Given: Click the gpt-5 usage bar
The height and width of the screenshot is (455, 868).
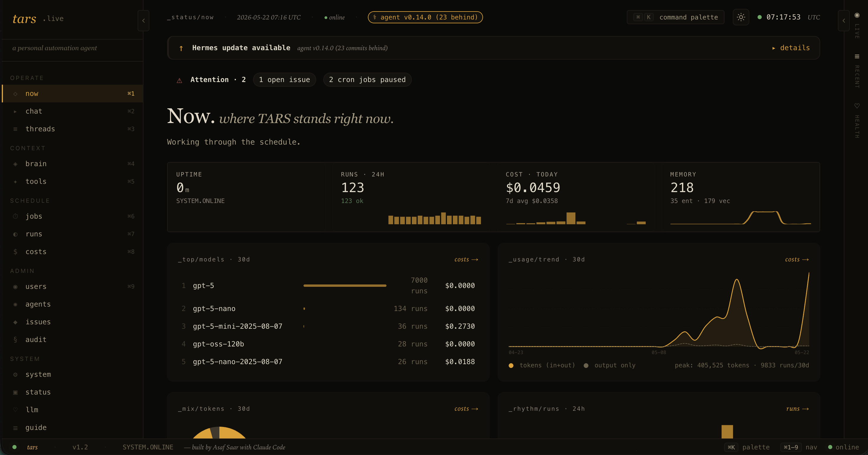Looking at the screenshot, I should point(345,286).
